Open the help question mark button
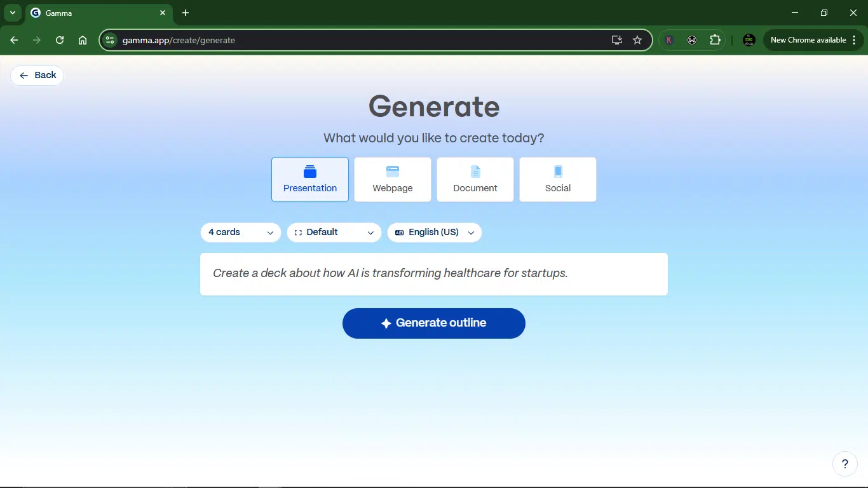868x488 pixels. click(845, 464)
